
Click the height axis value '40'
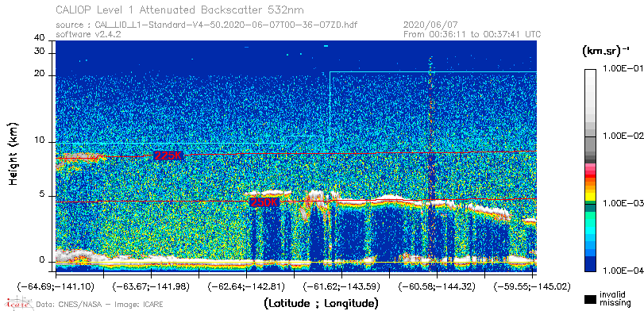[40, 38]
